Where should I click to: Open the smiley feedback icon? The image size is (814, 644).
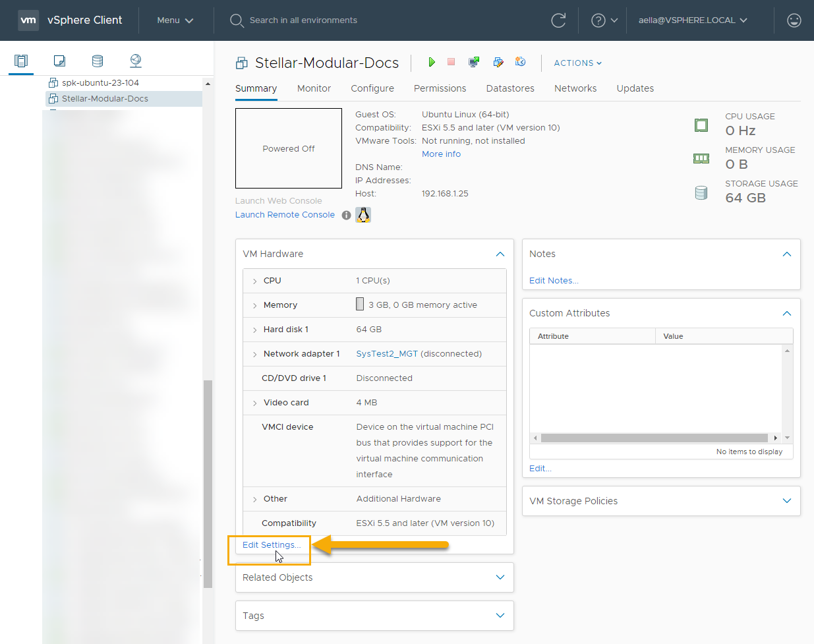pos(794,20)
